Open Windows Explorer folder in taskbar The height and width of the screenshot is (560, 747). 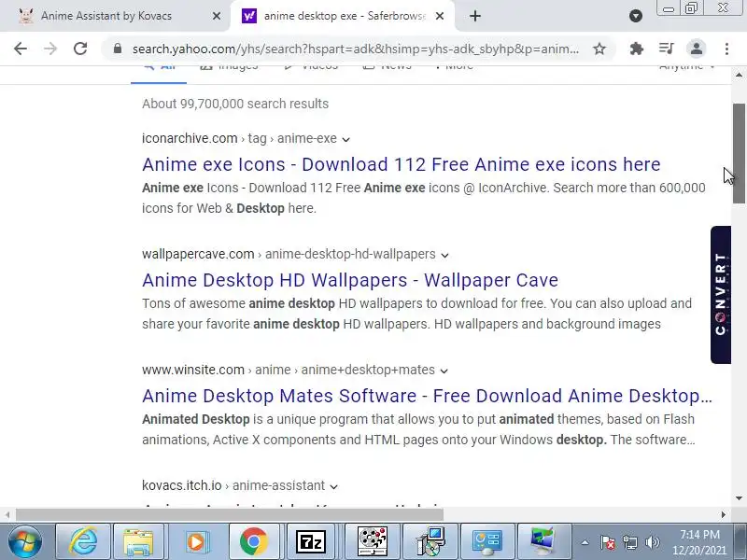coord(138,541)
